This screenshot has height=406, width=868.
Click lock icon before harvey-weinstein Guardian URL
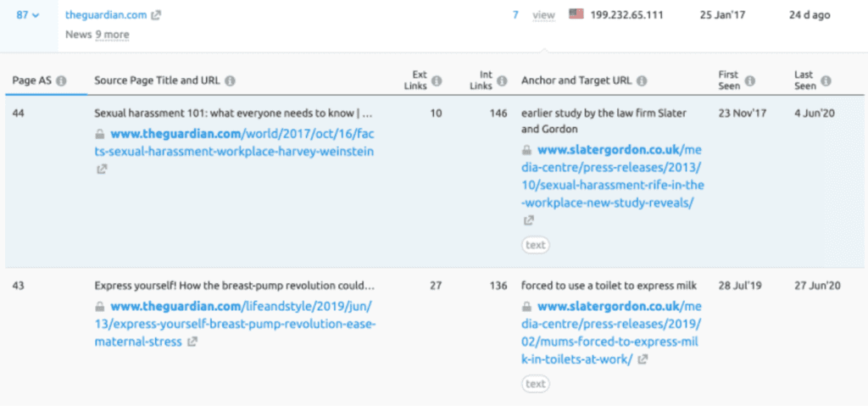point(100,134)
